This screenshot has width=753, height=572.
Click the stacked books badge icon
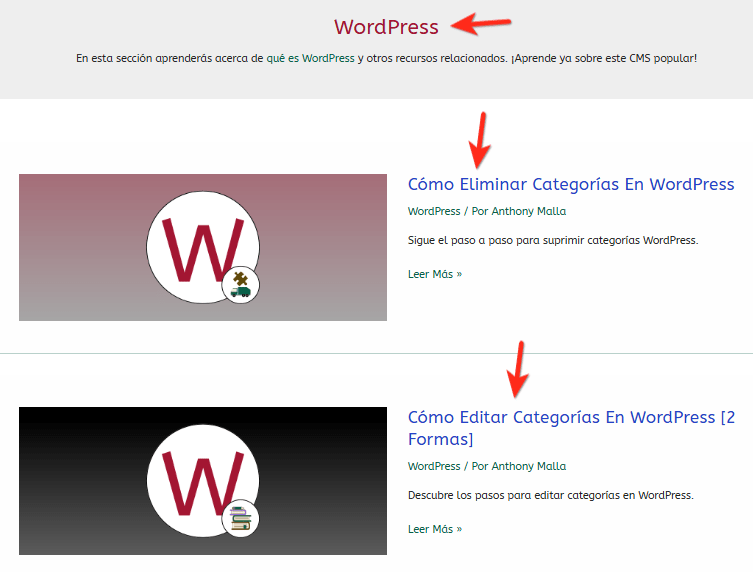click(241, 518)
